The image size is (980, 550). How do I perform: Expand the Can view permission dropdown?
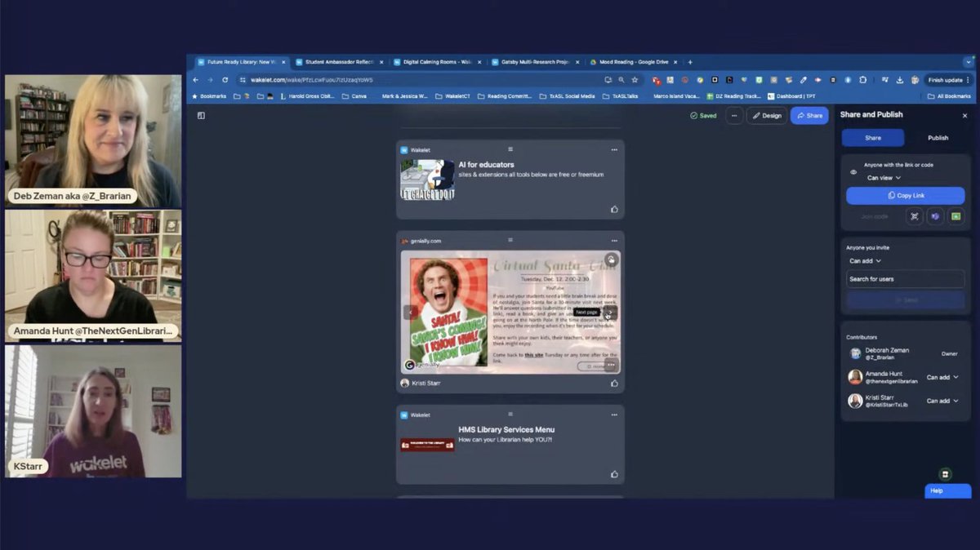coord(884,178)
